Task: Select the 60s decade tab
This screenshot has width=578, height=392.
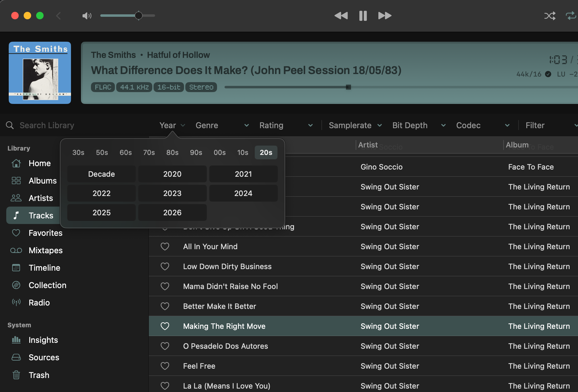Action: pyautogui.click(x=126, y=152)
